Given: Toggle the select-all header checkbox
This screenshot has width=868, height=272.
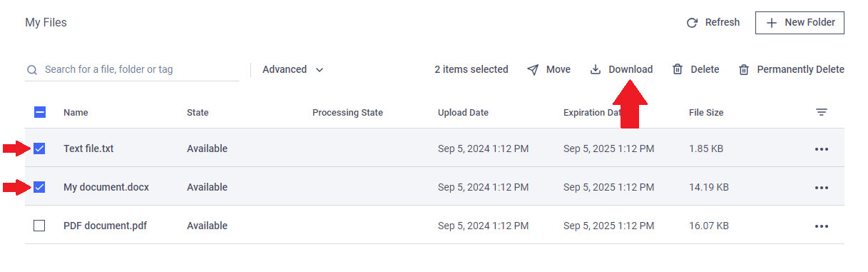Looking at the screenshot, I should (40, 112).
